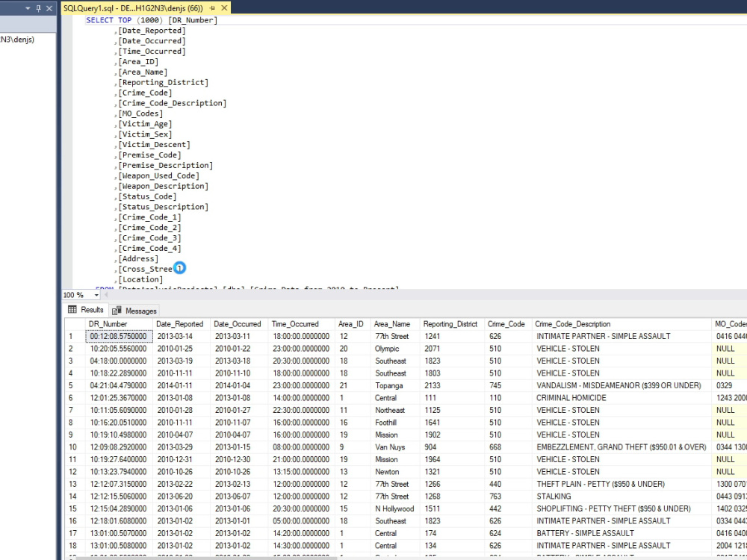Image resolution: width=747 pixels, height=560 pixels.
Task: Click the THEFT PLAIN - PETTY description cell
Action: 622,484
